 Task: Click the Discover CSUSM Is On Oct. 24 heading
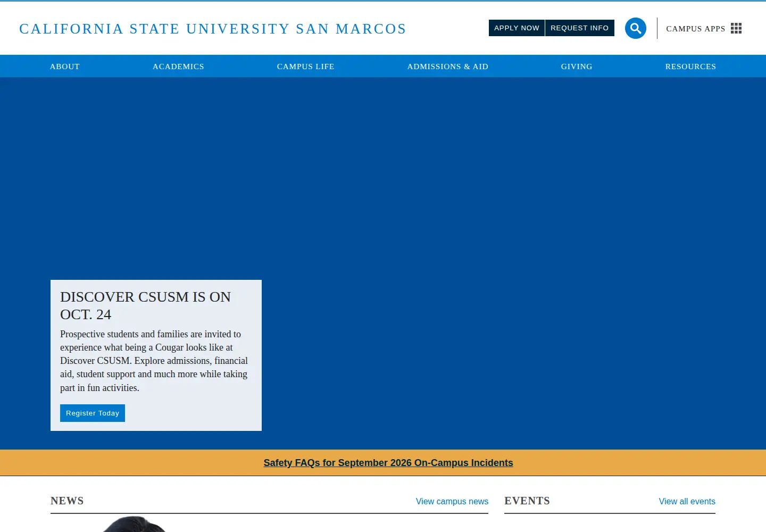click(x=146, y=305)
